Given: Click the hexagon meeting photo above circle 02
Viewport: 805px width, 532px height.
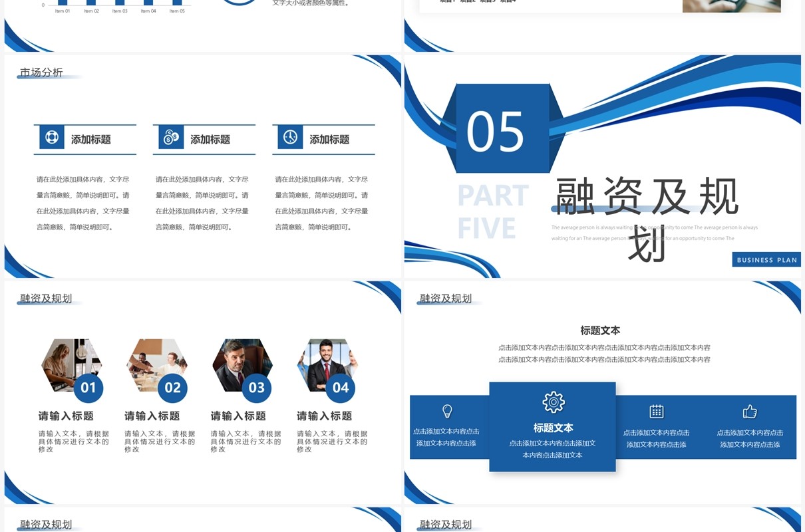Looking at the screenshot, I should tap(157, 364).
